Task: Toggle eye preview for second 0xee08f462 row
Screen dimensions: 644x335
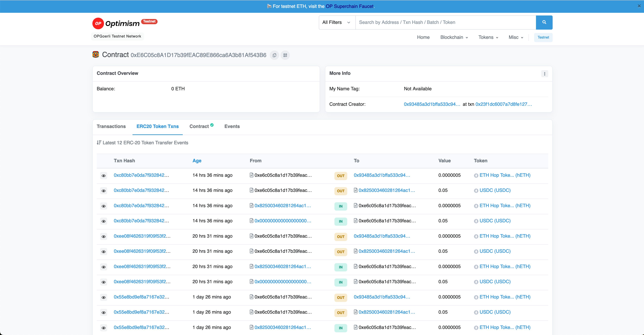Action: coord(103,252)
